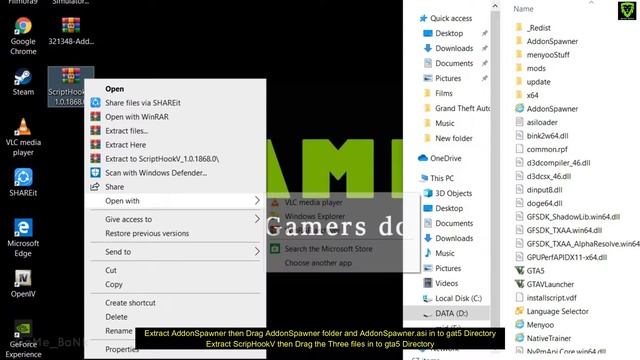This screenshot has width=640, height=360.
Task: Expand the Send to submenu arrow
Action: click(257, 251)
